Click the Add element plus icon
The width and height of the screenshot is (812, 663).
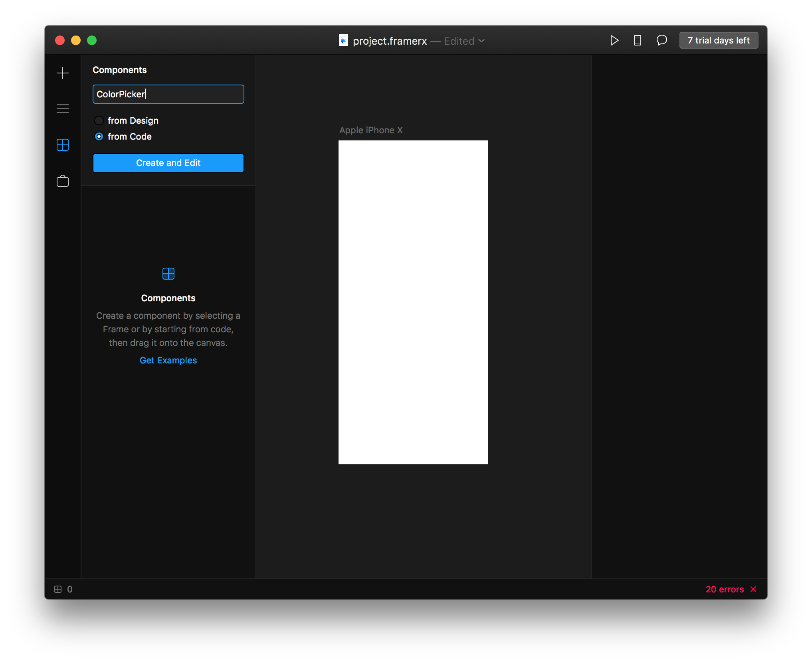click(x=63, y=73)
